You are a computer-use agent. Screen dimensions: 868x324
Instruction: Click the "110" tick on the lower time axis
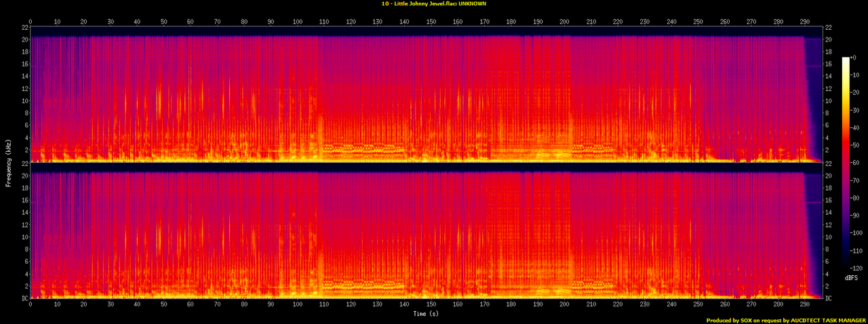(324, 306)
